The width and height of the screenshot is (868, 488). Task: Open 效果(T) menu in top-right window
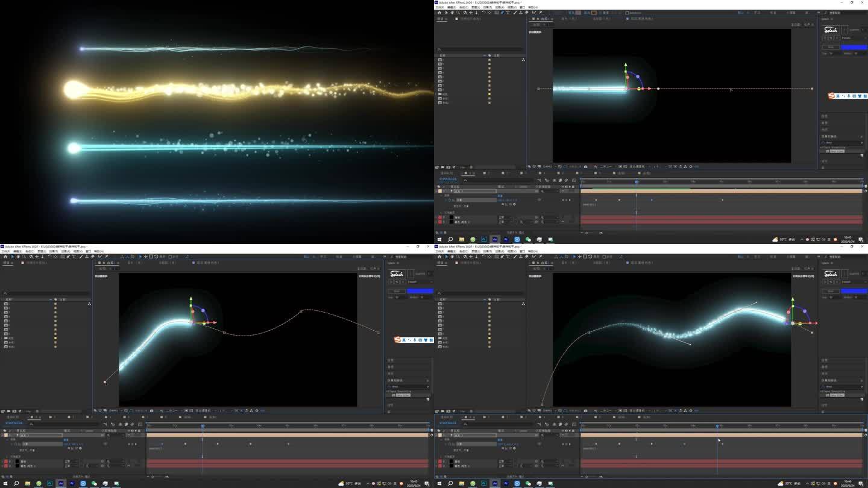coord(488,7)
